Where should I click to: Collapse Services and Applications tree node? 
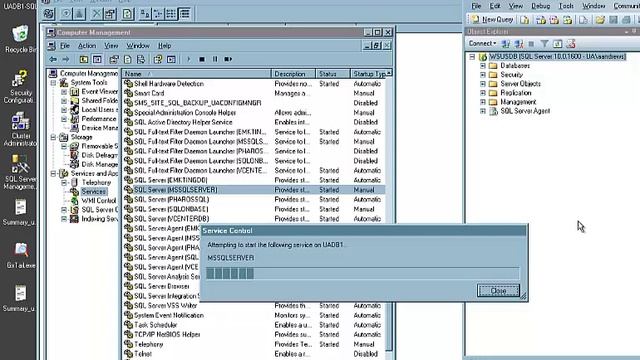(x=53, y=173)
